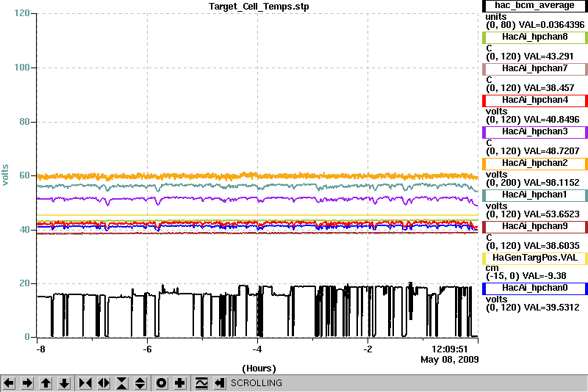The width and height of the screenshot is (588, 392).
Task: Select the HacAi_hpchan7 legend entry
Action: pos(535,69)
